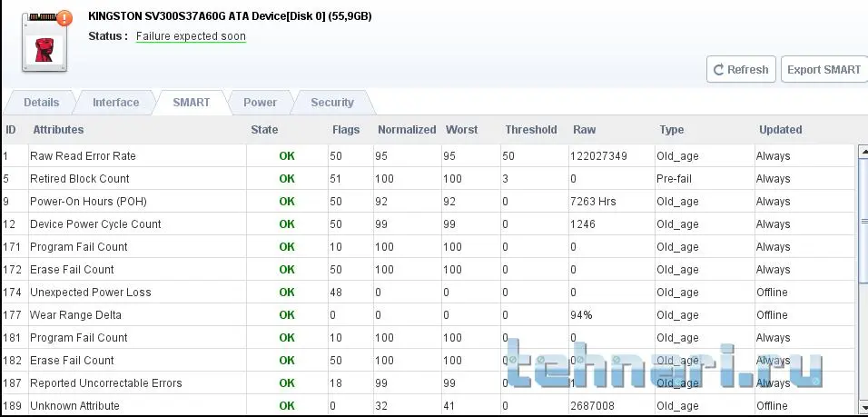This screenshot has width=868, height=417.
Task: Sort by the State column header
Action: coord(264,130)
